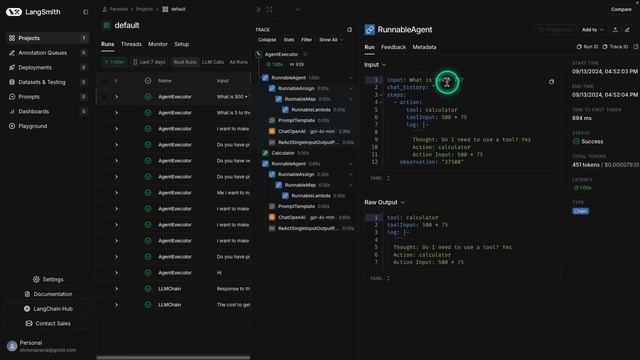Screen dimensions: 640x360
Task: Open the Add to dropdown
Action: [592, 30]
